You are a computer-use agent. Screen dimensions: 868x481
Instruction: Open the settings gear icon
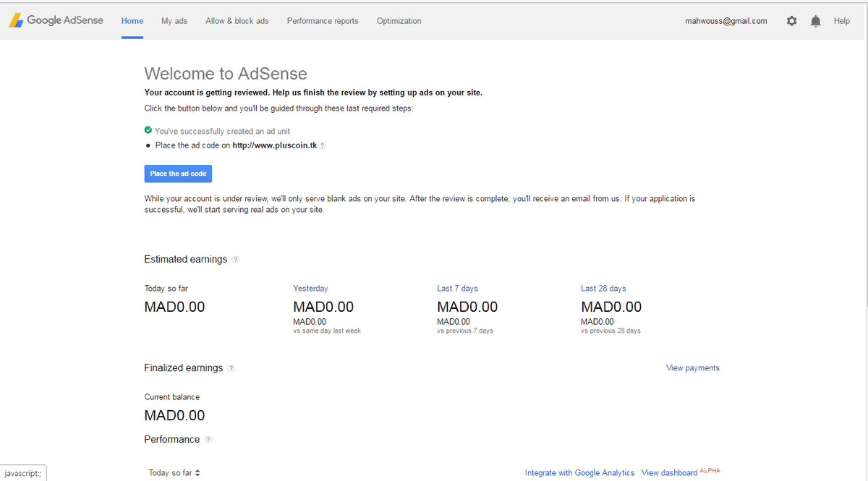pyautogui.click(x=791, y=21)
